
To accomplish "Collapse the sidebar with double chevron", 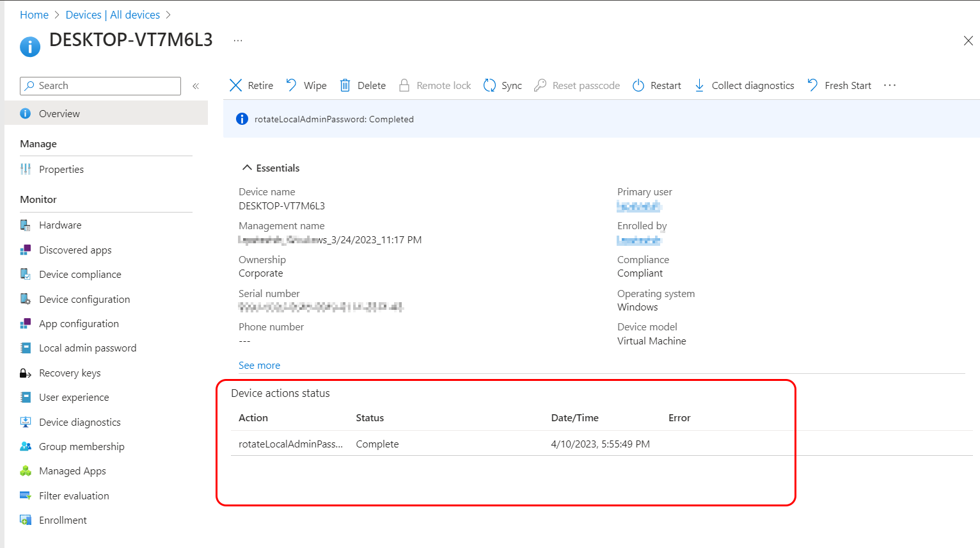I will pos(196,86).
